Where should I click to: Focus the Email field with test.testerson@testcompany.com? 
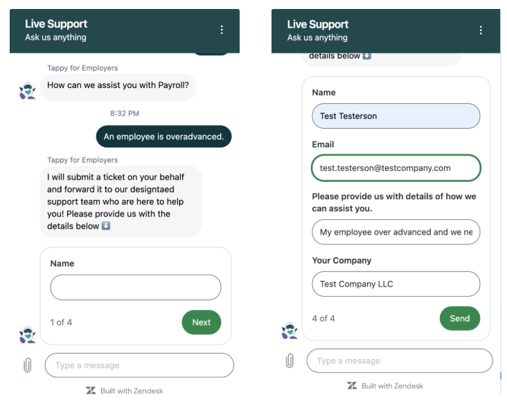(395, 168)
